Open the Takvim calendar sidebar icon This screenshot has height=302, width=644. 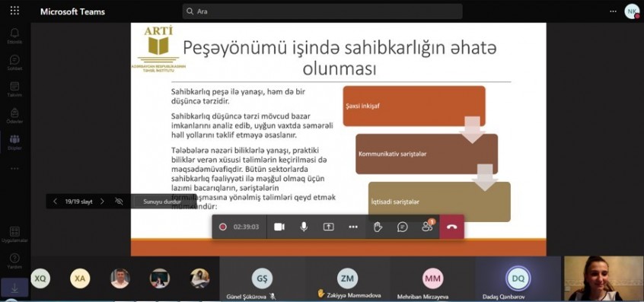point(14,89)
